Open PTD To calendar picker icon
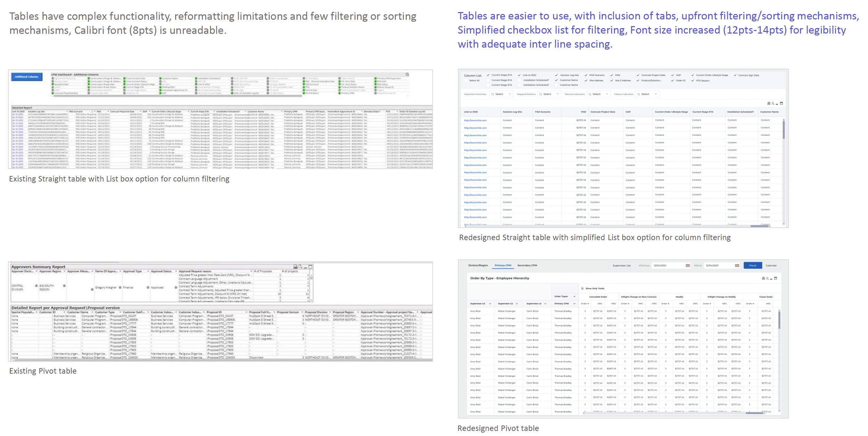Screen dimensions: 868x436 coord(737,266)
